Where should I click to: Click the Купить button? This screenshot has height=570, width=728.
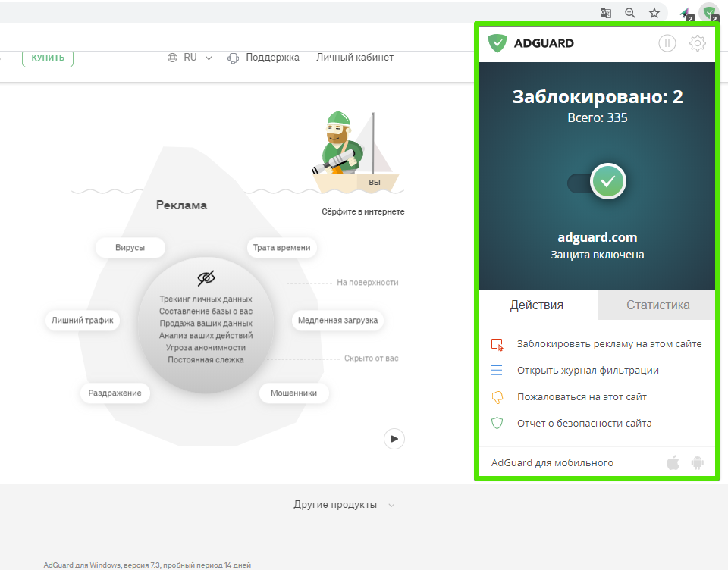[48, 58]
